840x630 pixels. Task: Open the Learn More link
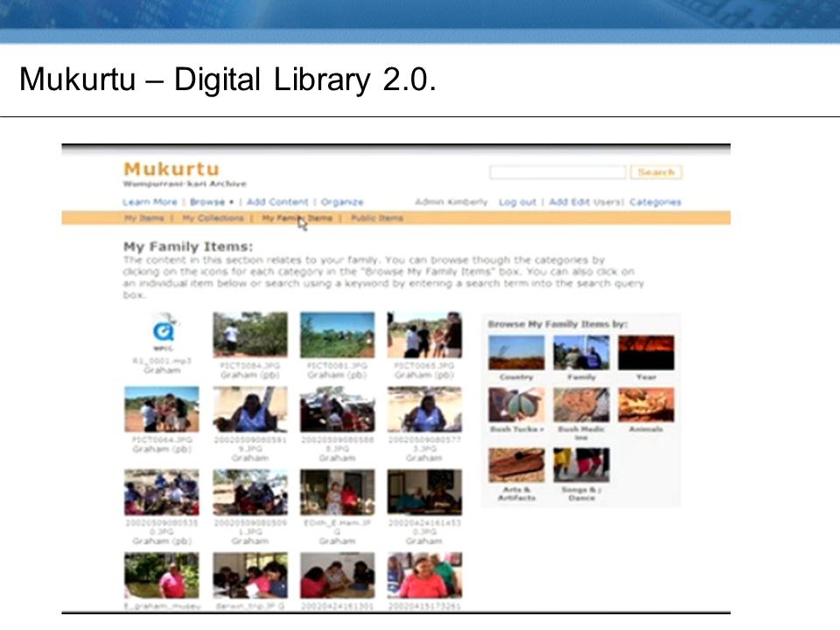coord(150,202)
